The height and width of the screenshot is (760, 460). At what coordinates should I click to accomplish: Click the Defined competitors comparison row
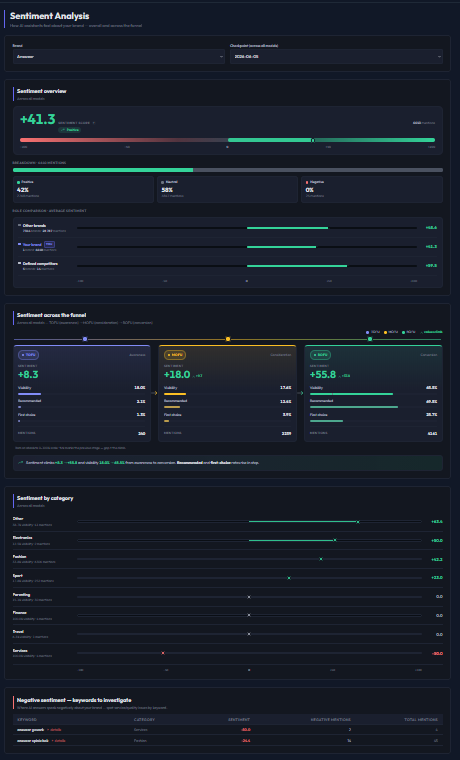(228, 266)
